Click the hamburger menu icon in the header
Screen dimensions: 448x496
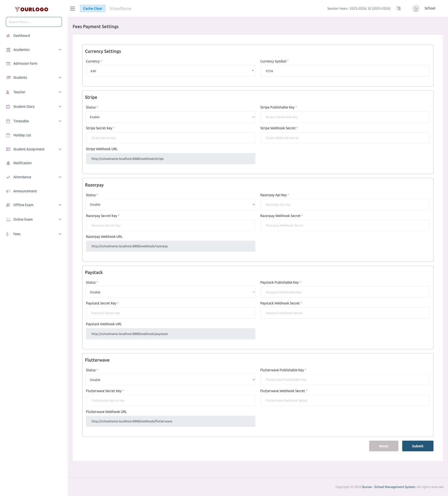point(72,8)
